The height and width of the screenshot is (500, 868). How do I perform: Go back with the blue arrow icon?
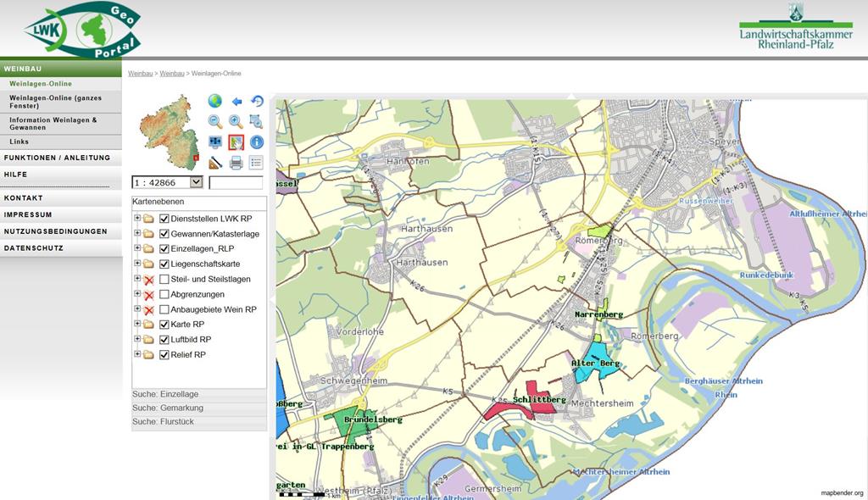coord(236,102)
